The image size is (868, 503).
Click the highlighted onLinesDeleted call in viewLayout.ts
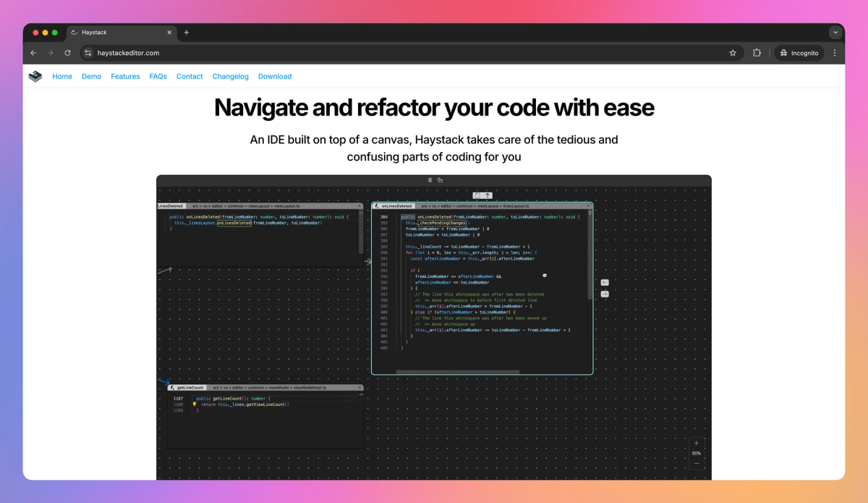click(234, 223)
